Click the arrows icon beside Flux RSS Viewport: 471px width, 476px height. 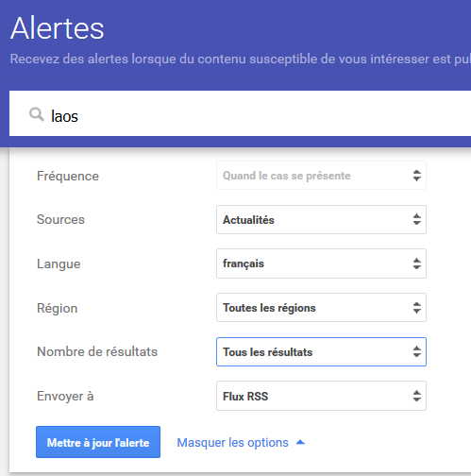tap(417, 396)
